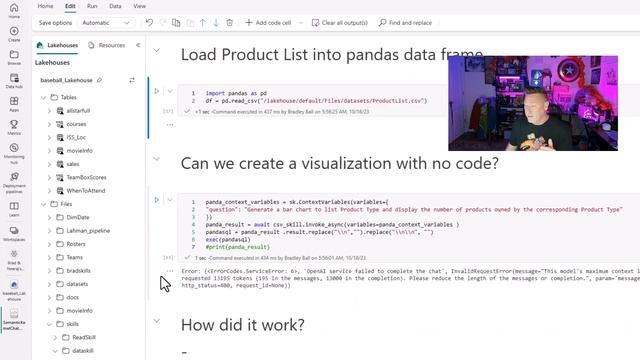Collapse 'How did it work?' section
The width and height of the screenshot is (640, 360).
pos(157,321)
